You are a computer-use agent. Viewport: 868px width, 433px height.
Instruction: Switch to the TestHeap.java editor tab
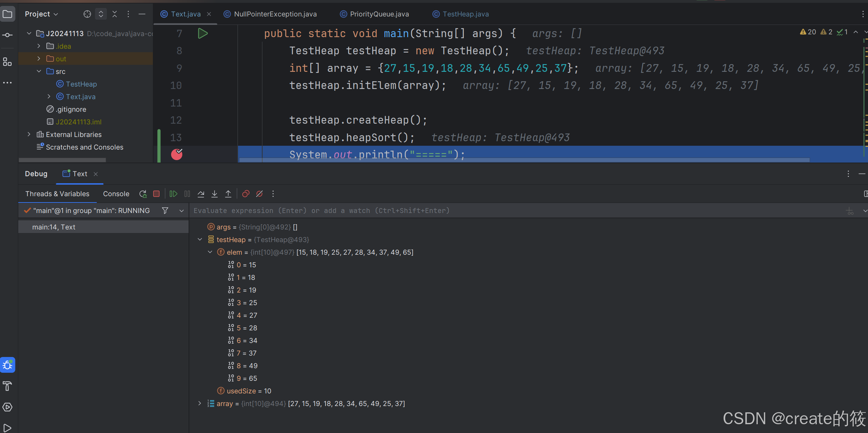(x=465, y=14)
